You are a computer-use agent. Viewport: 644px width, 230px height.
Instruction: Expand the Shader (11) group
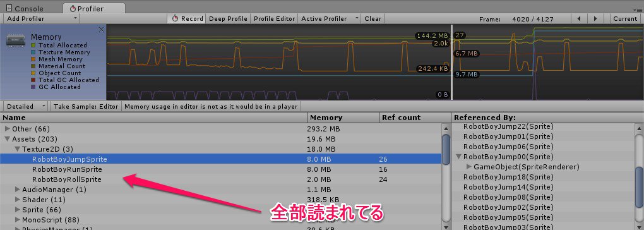tap(18, 200)
